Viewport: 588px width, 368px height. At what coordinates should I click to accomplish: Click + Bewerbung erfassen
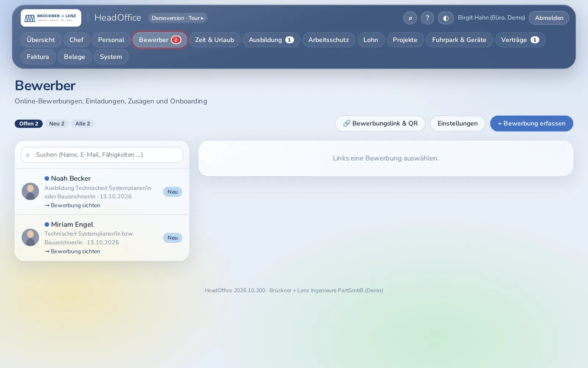(x=531, y=123)
